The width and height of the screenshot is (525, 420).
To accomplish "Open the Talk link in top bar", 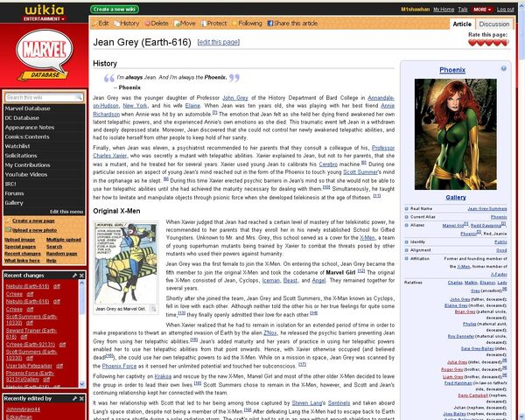I will (463, 10).
